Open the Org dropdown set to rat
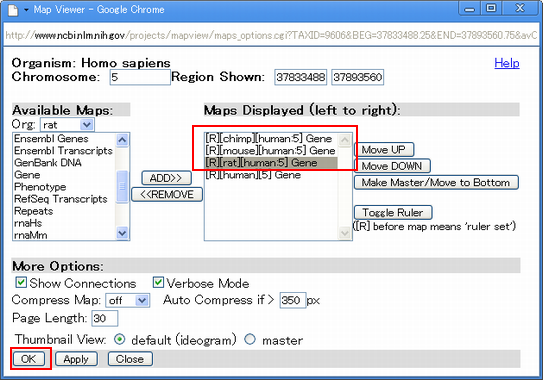 coord(67,125)
